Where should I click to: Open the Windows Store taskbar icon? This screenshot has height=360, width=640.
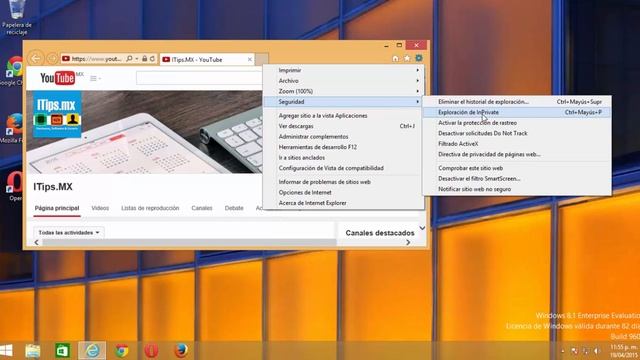pos(62,351)
